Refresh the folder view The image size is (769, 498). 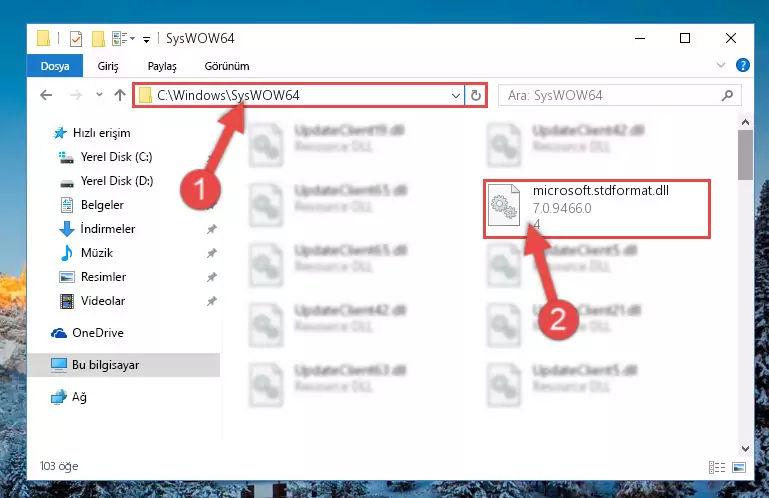(x=476, y=95)
